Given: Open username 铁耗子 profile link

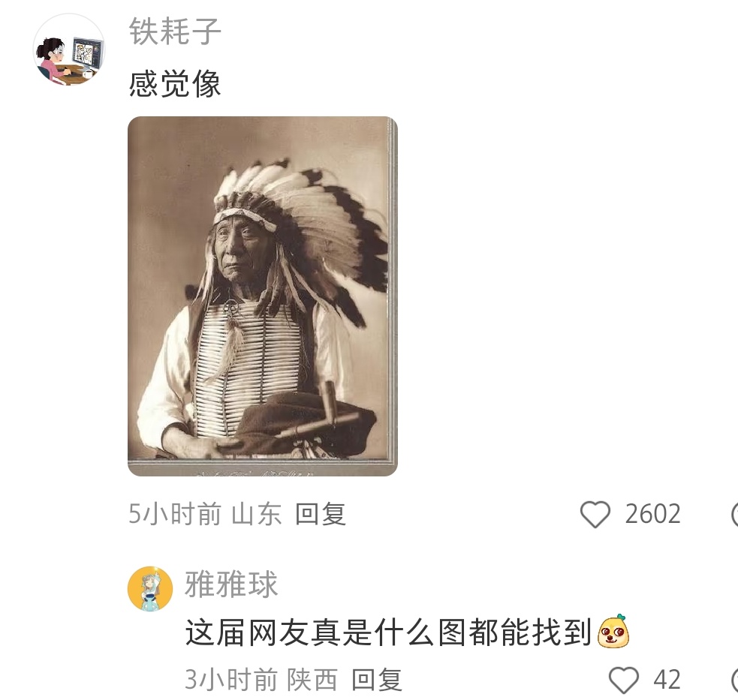Looking at the screenshot, I should click(x=175, y=32).
